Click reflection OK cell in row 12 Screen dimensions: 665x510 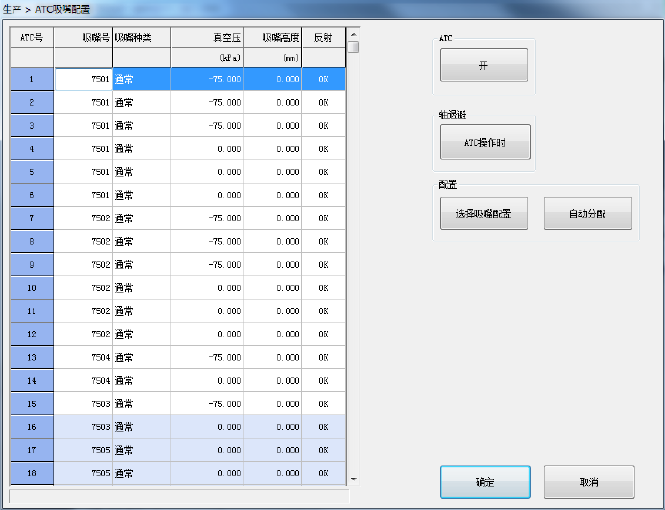(x=324, y=334)
